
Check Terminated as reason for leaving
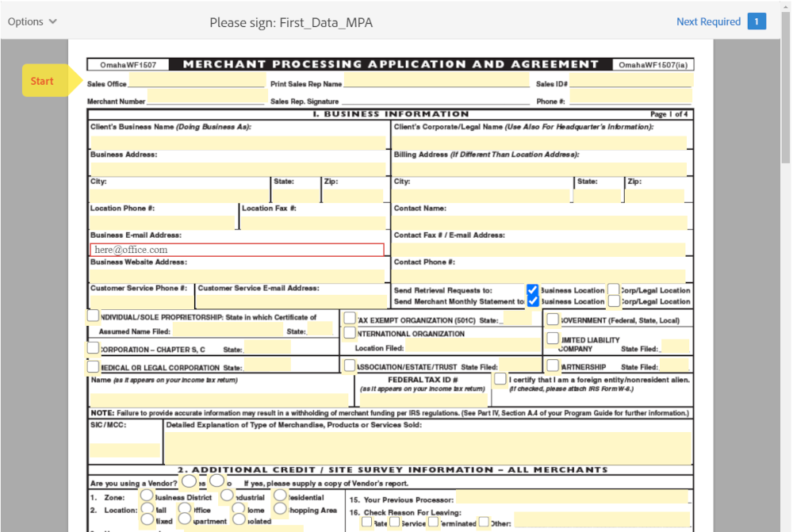click(434, 522)
